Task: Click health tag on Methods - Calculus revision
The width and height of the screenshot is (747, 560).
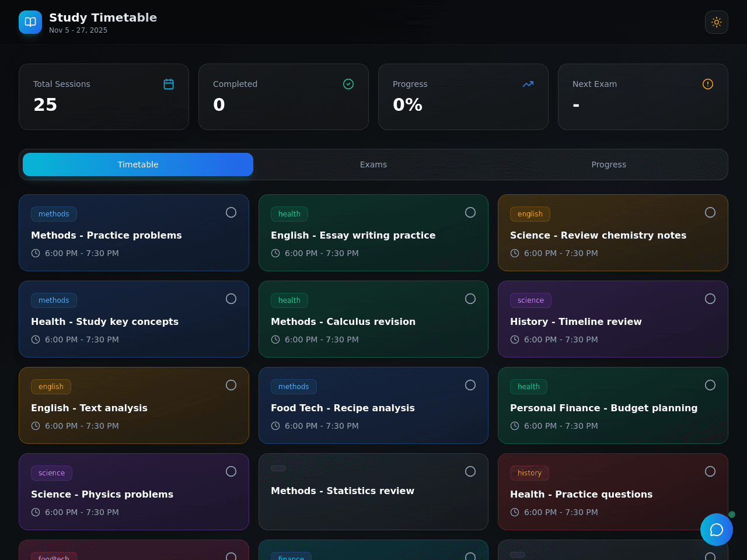Action: 289,300
